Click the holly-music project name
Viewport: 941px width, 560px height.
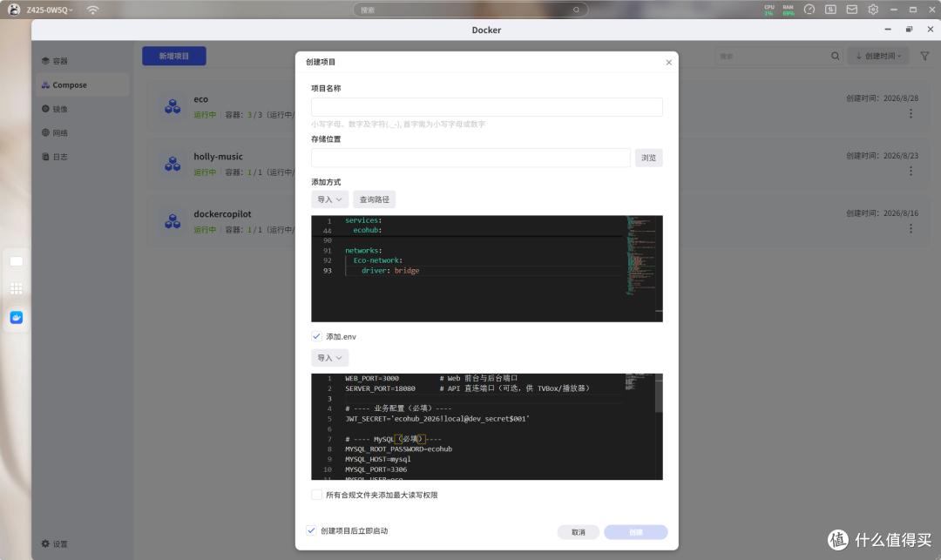(218, 157)
